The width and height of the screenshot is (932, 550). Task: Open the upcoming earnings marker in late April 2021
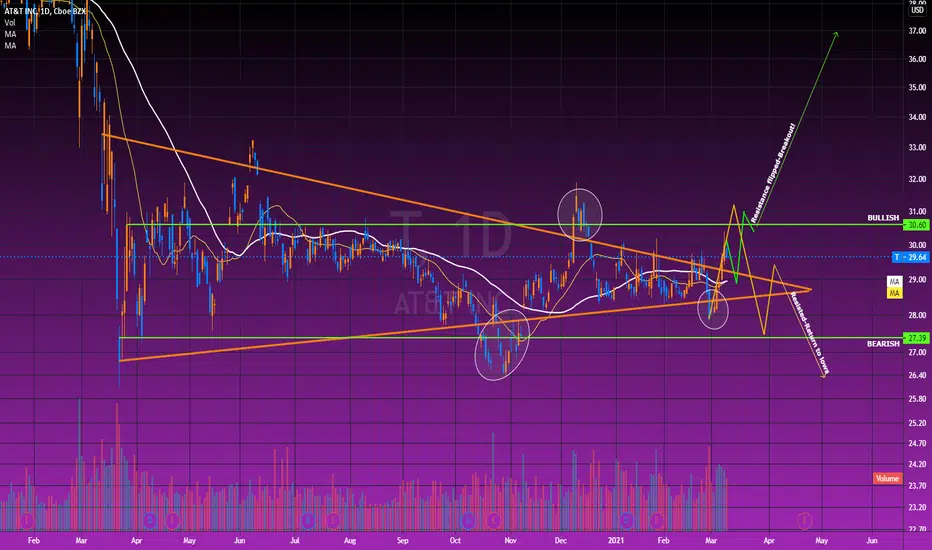805,521
